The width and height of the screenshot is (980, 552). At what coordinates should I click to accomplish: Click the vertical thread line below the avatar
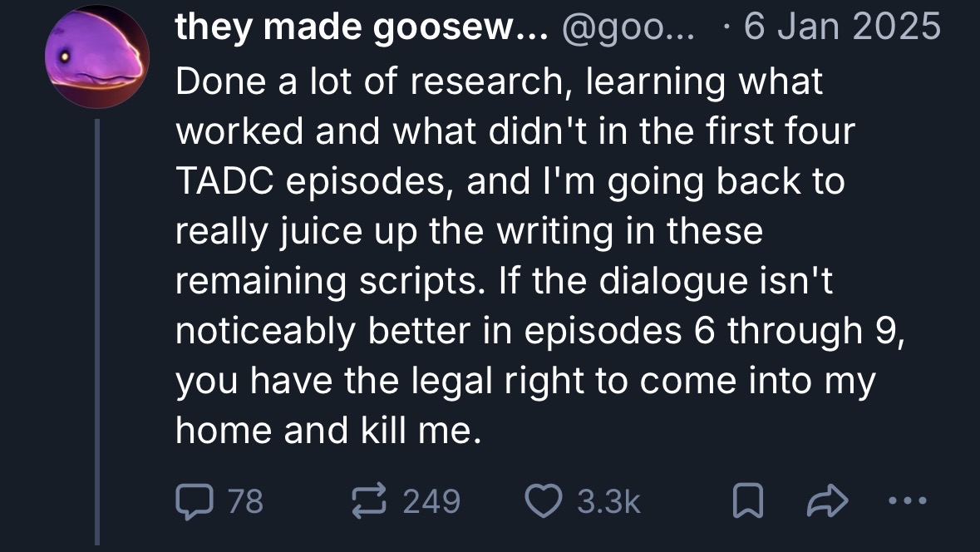(97, 332)
